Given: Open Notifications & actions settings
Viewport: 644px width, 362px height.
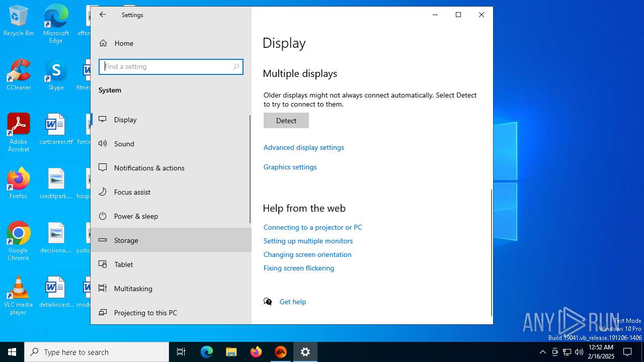Looking at the screenshot, I should [171, 168].
